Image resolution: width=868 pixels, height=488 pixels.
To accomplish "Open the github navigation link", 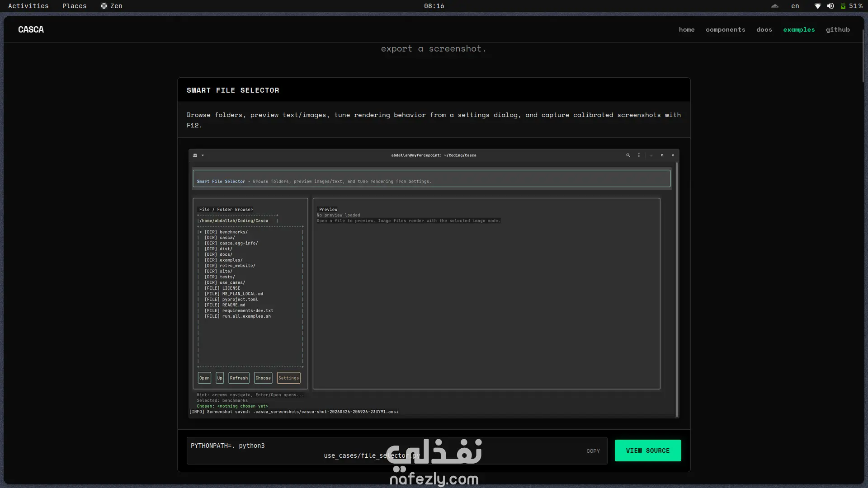I will pos(838,29).
